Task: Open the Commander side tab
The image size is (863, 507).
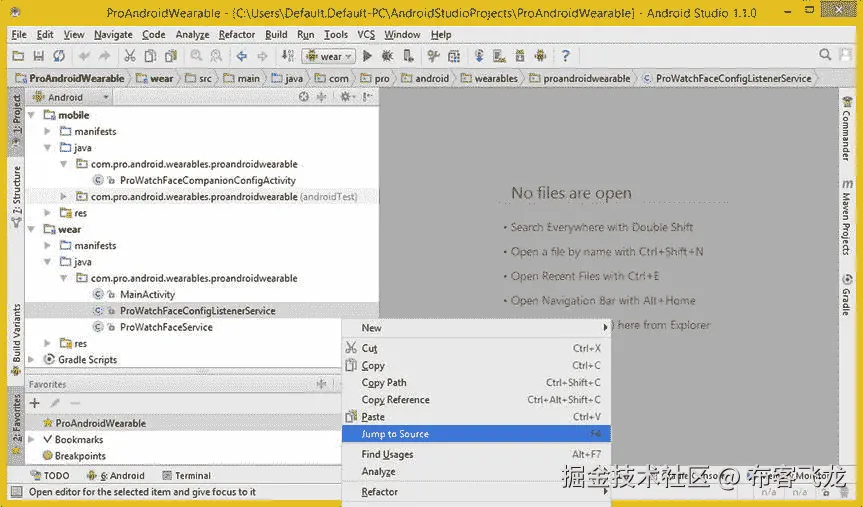Action: coord(846,129)
